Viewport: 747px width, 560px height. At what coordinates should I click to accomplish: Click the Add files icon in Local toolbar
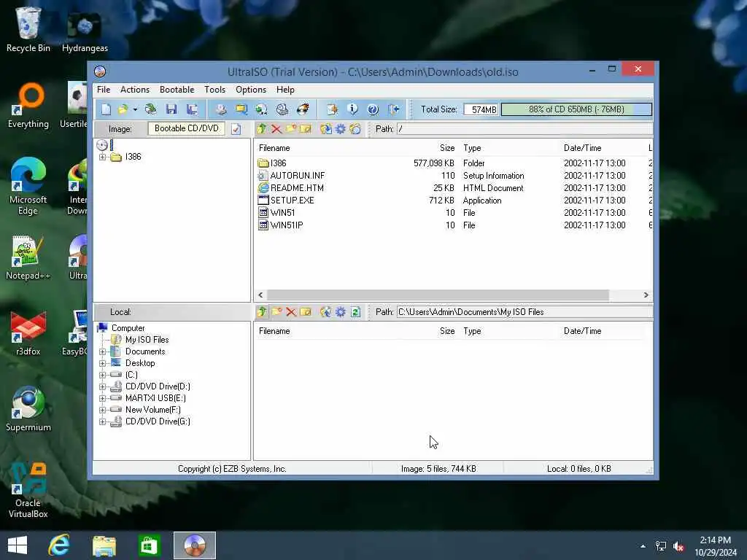point(326,312)
